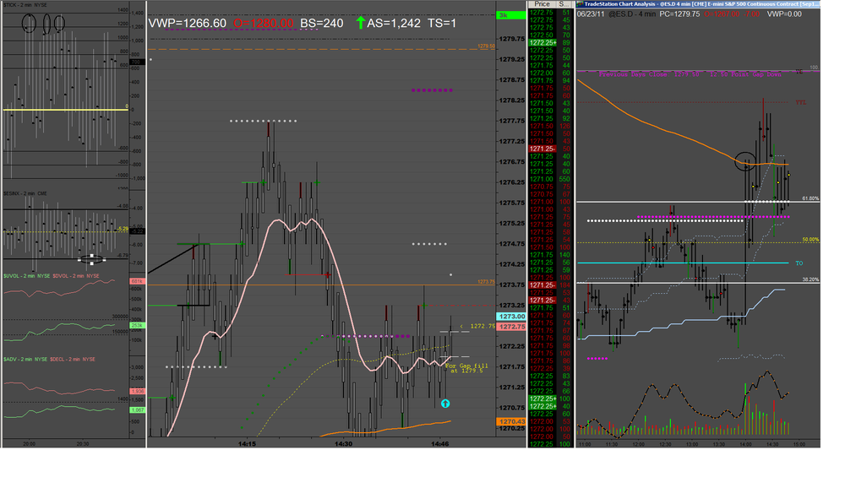Viewport: 845px width, 504px height.
Task: Click the TradeStation Chart Analysis title bar icon
Action: coord(580,3)
